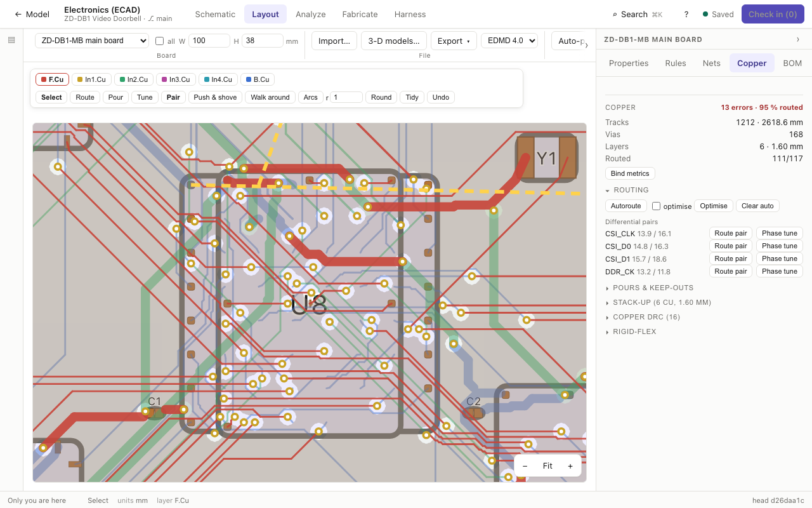Image resolution: width=812 pixels, height=508 pixels.
Task: Select the Y1 crystal component
Action: tap(546, 158)
